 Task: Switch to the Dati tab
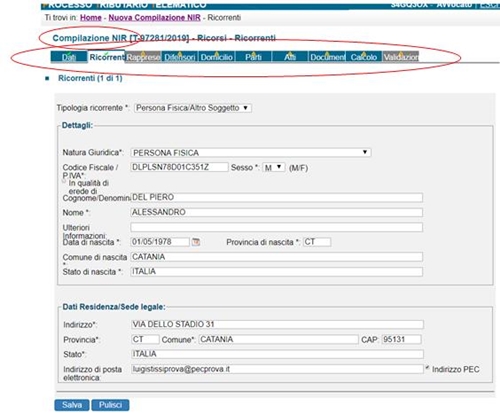coord(69,57)
